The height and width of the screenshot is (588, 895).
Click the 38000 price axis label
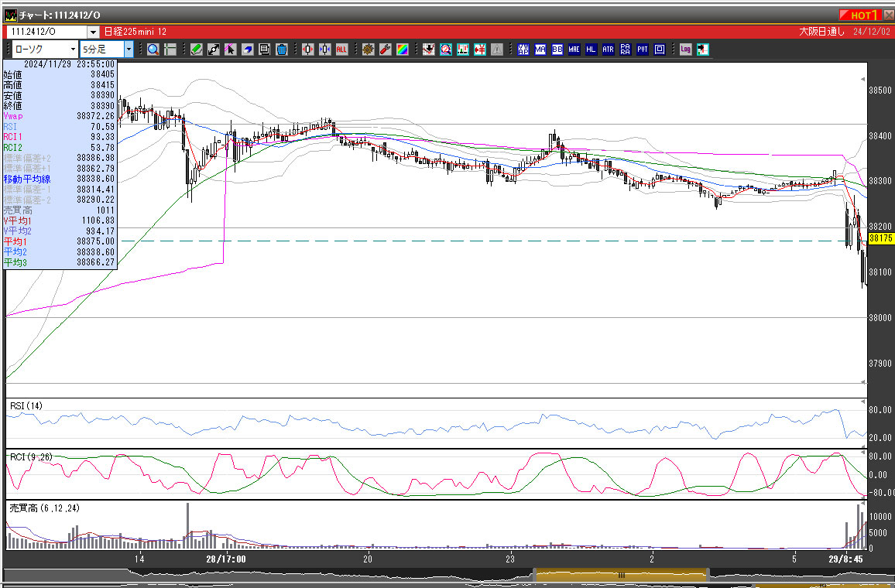(x=880, y=318)
